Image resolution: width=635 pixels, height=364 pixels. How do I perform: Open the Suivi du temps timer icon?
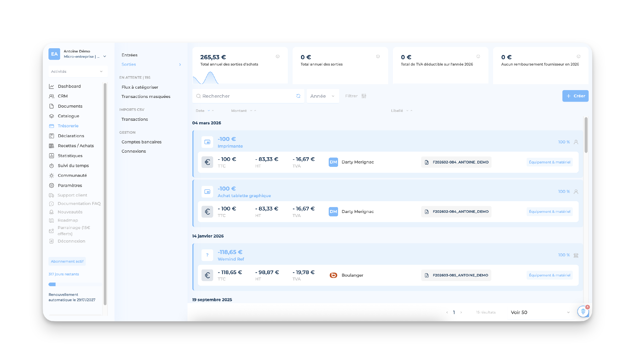(x=51, y=166)
